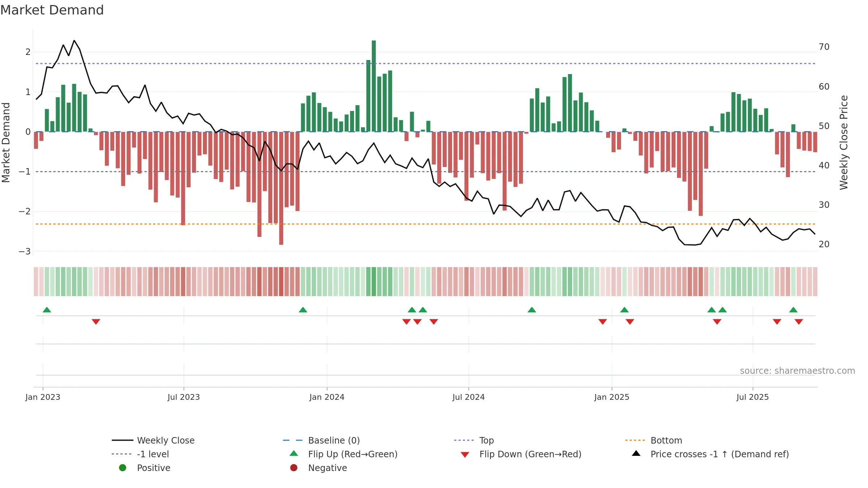
Task: Click the green Positive legend circle
Action: pyautogui.click(x=123, y=468)
